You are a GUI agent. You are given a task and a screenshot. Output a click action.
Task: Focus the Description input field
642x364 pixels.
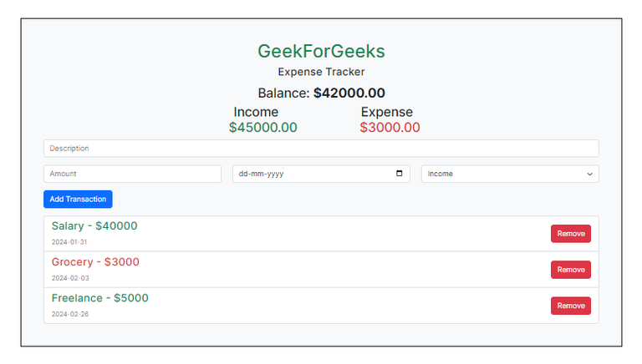[321, 149]
